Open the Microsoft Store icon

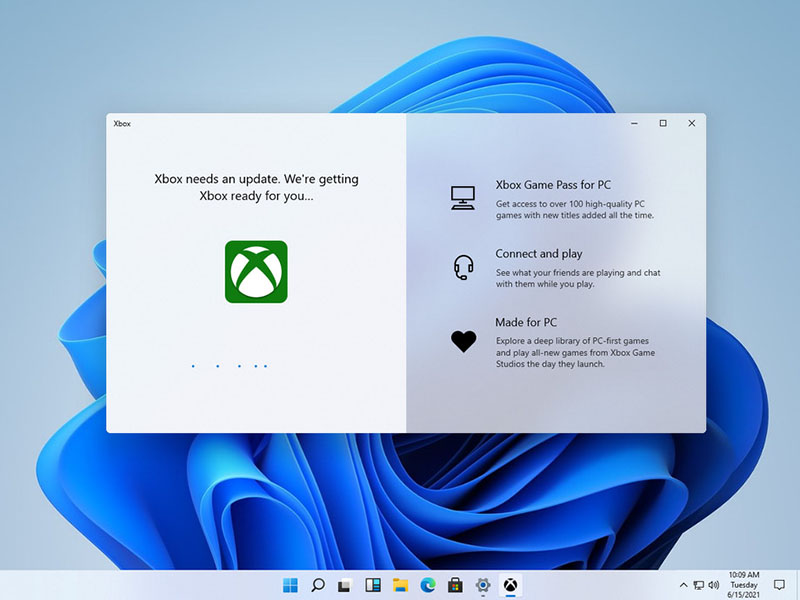tap(457, 584)
